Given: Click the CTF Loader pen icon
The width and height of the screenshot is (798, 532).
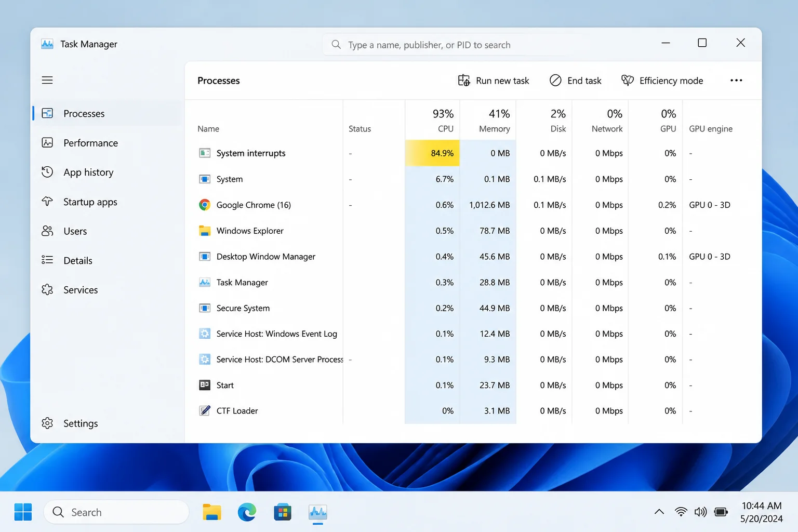Looking at the screenshot, I should coord(205,410).
